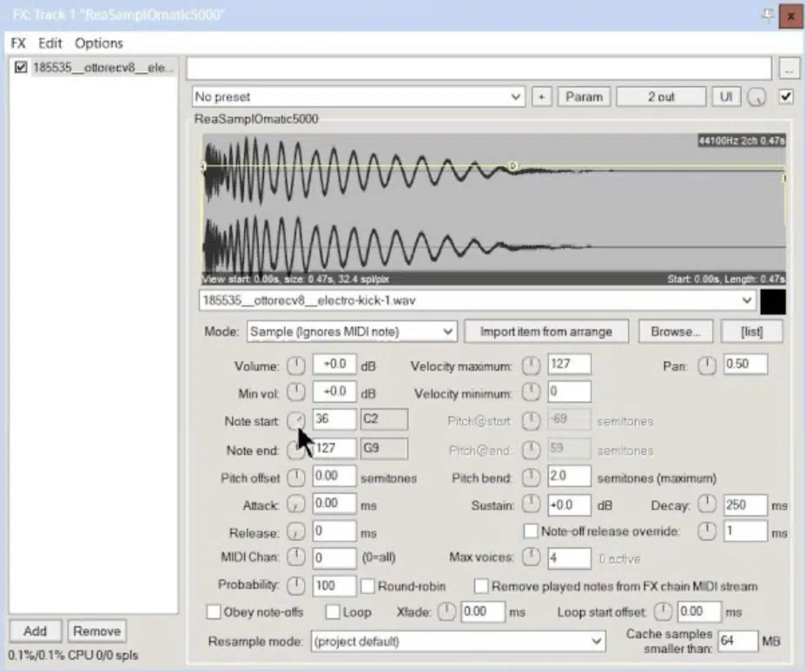806x672 pixels.
Task: Click the Pan knob
Action: (707, 366)
